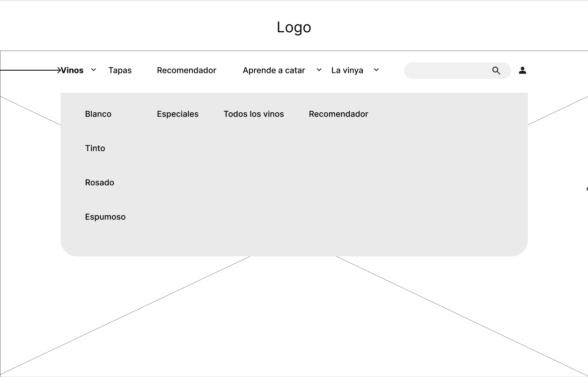Choose Blanco from the Vinos submenu
The height and width of the screenshot is (377, 588).
click(98, 114)
